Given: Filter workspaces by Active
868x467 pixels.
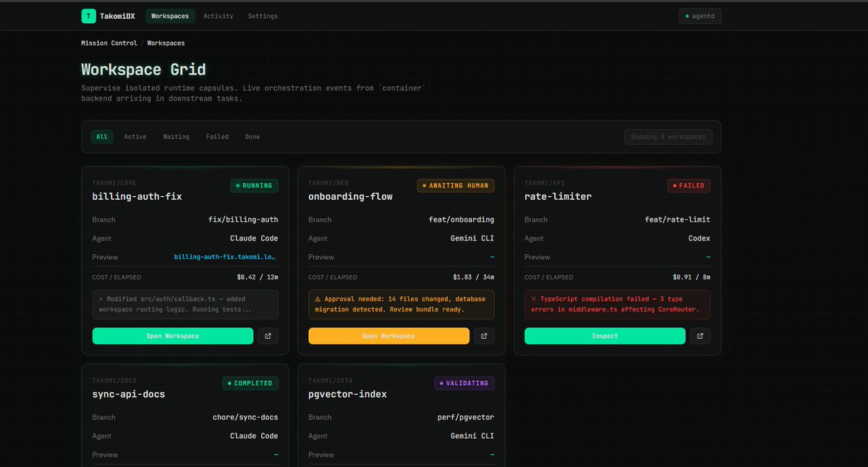Looking at the screenshot, I should pyautogui.click(x=135, y=137).
